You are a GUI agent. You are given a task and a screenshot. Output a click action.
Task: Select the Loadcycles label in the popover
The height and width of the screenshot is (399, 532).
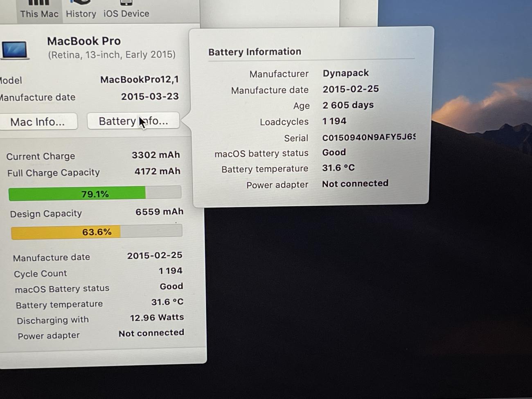284,122
